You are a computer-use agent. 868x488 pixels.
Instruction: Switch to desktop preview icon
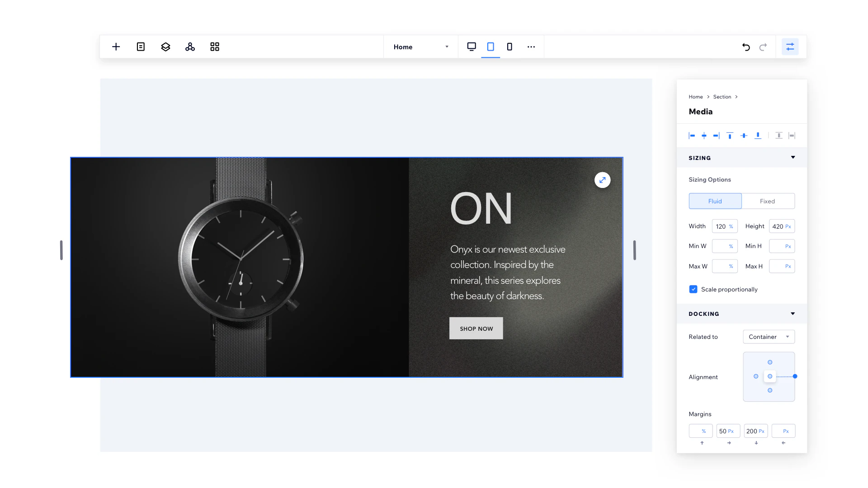tap(472, 47)
